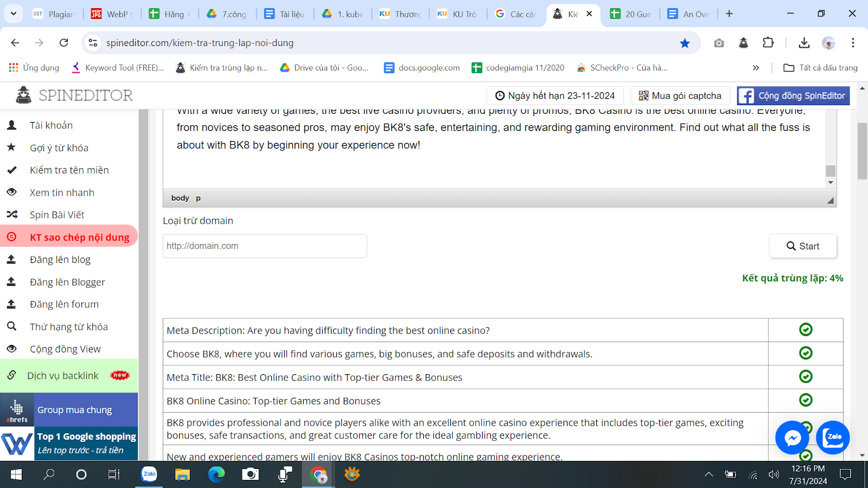Click the eye icon beside Cộng đồng View
This screenshot has width=868, height=488.
pos(11,349)
